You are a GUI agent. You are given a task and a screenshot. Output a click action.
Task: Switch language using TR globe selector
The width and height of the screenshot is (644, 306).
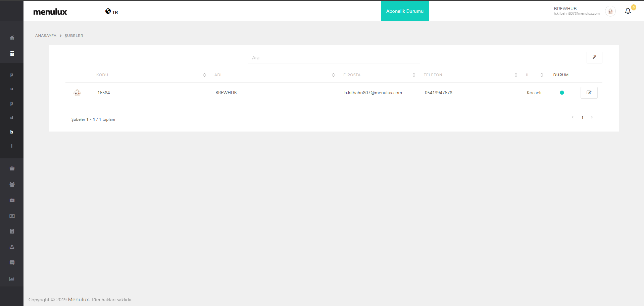[111, 12]
